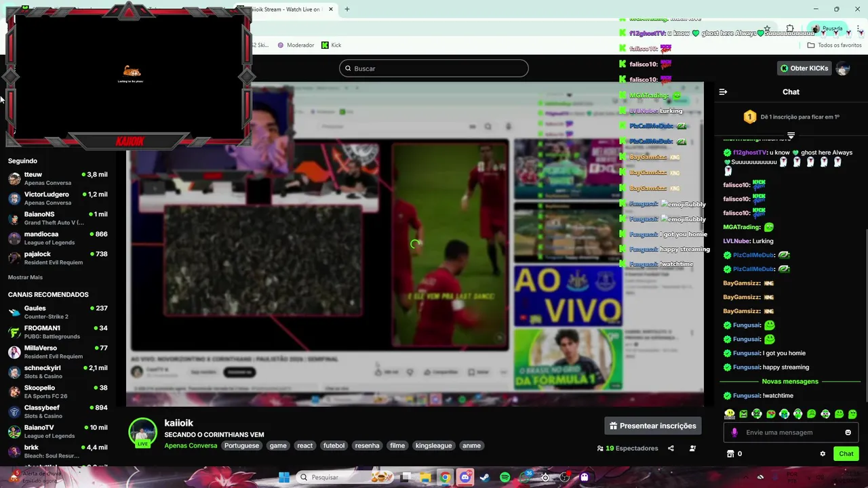The image size is (868, 488).
Task: Click the kingsleague tag
Action: pyautogui.click(x=433, y=445)
